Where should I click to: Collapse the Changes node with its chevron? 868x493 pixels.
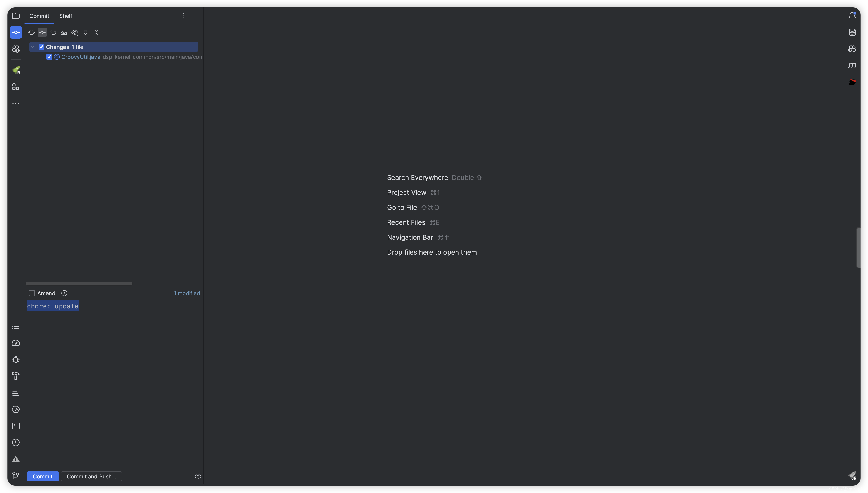[33, 47]
